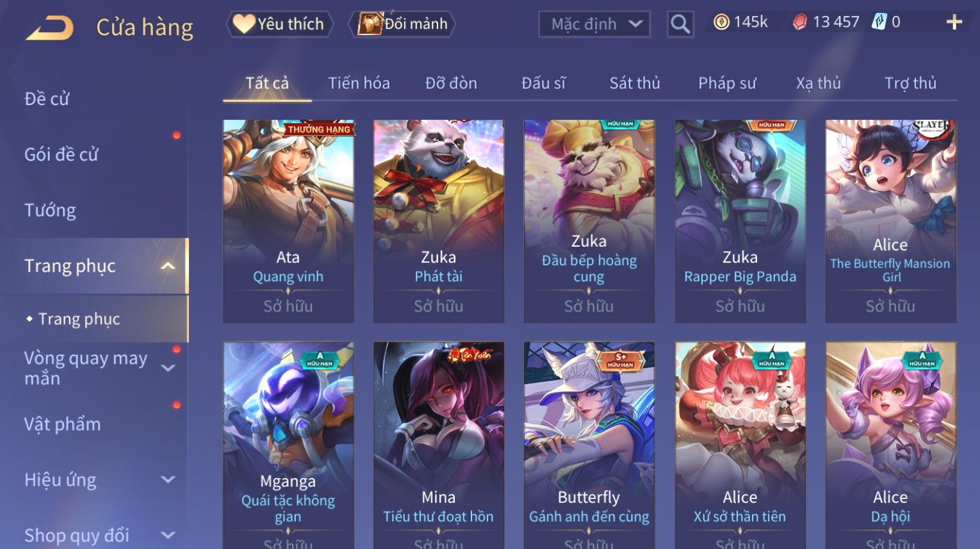Tap the gold coin balance icon
The height and width of the screenshot is (549, 980).
721,22
